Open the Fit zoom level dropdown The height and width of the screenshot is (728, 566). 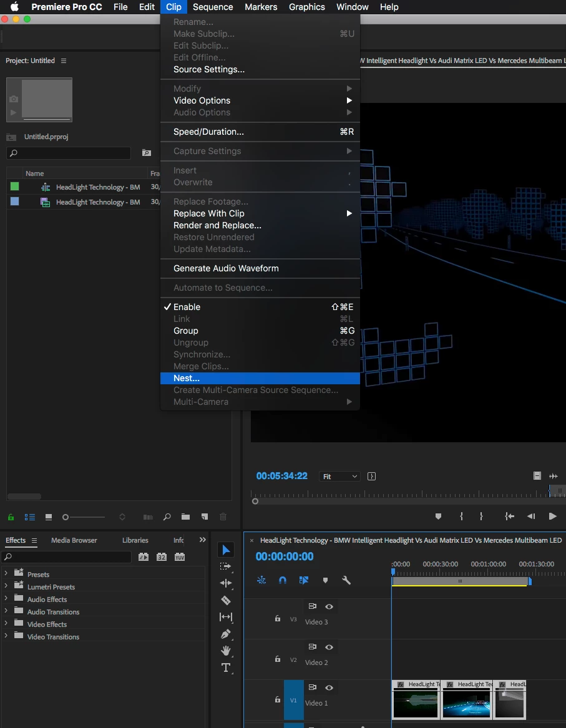(x=339, y=477)
